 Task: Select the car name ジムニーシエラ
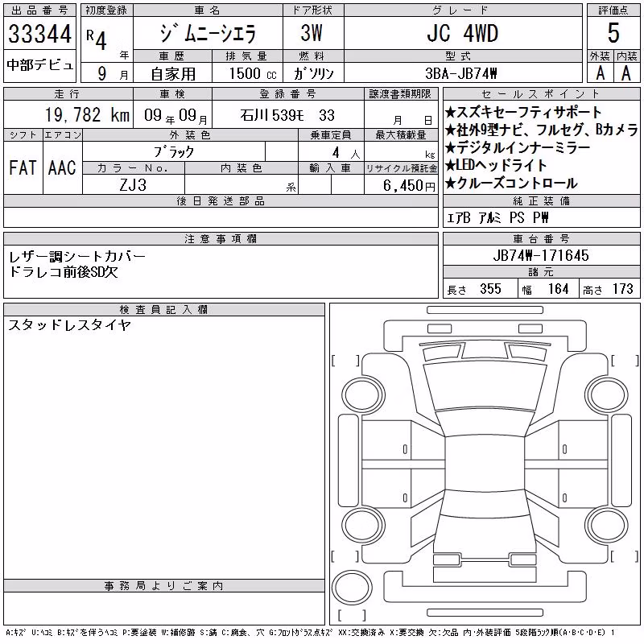[208, 34]
